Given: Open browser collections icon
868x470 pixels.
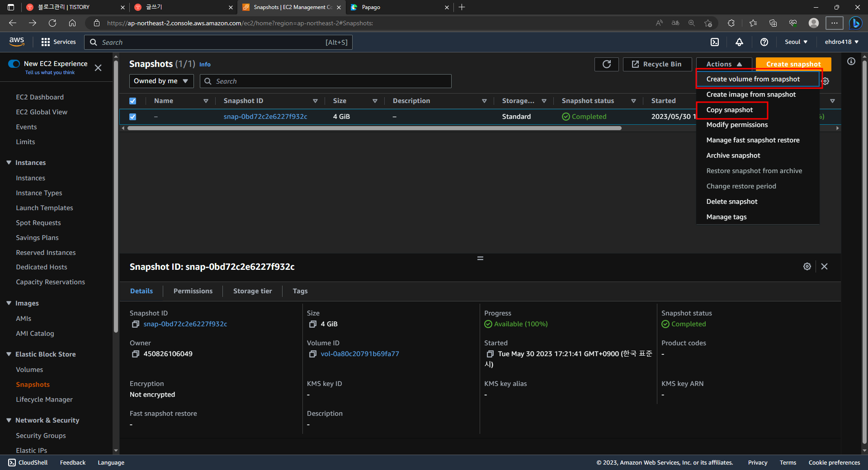Looking at the screenshot, I should click(x=773, y=23).
